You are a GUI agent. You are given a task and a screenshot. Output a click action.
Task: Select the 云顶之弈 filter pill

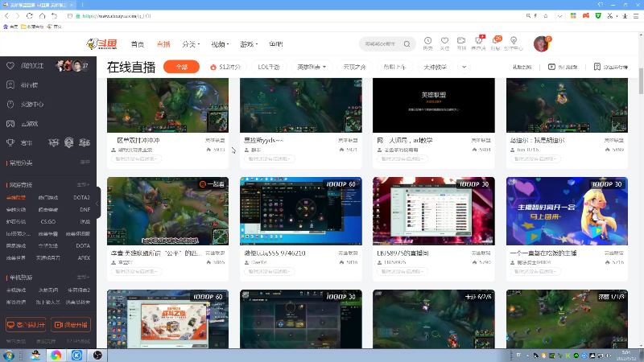click(x=354, y=67)
